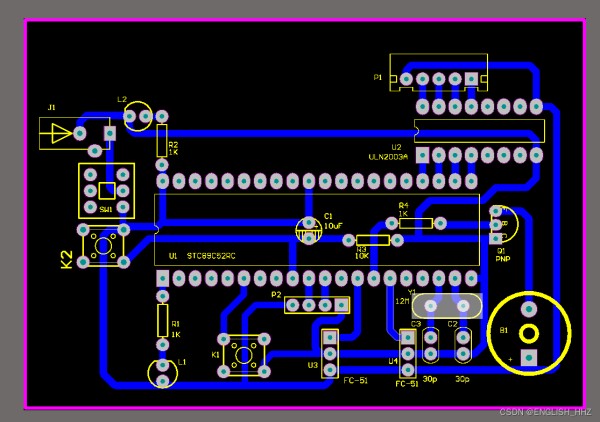Select the SW1 switch component
This screenshot has width=600, height=422.
(x=105, y=189)
